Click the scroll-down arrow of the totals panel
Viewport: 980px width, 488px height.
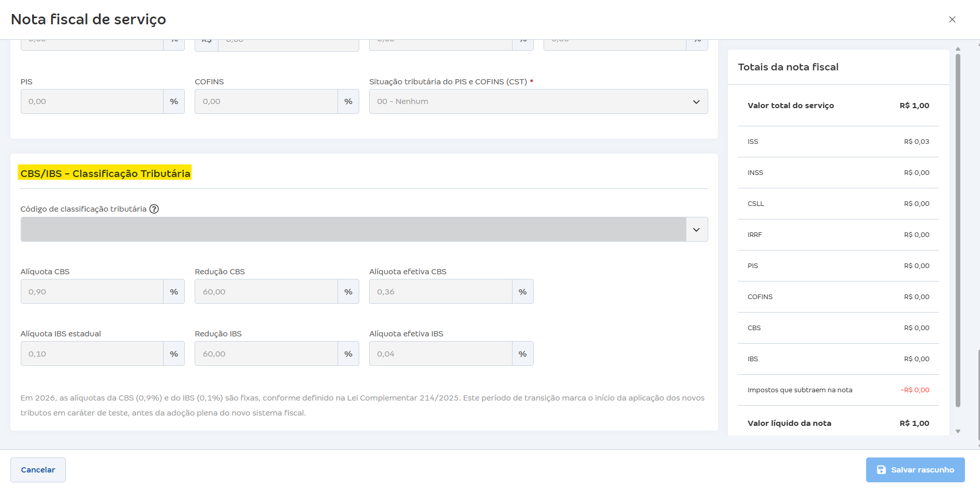point(958,431)
